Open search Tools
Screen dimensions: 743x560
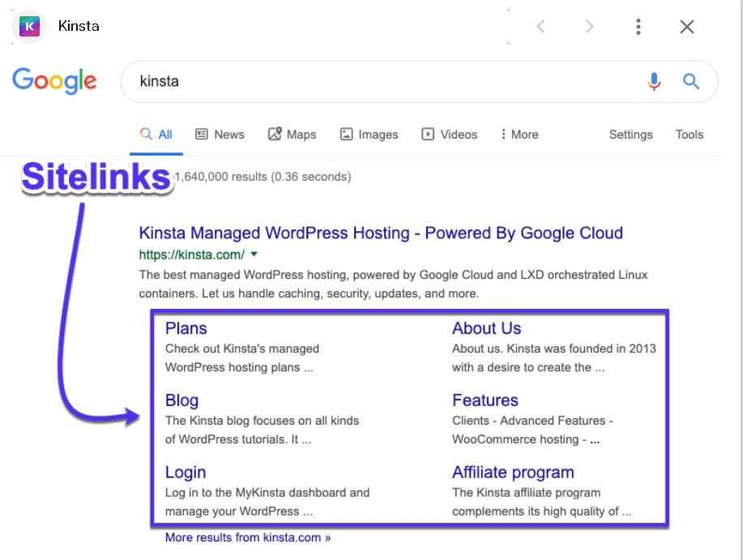click(x=690, y=135)
